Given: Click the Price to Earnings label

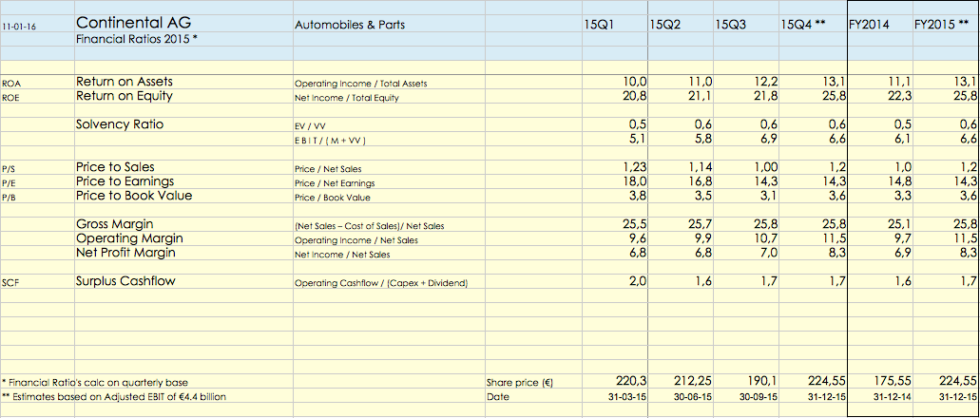Looking at the screenshot, I should click(x=125, y=181).
